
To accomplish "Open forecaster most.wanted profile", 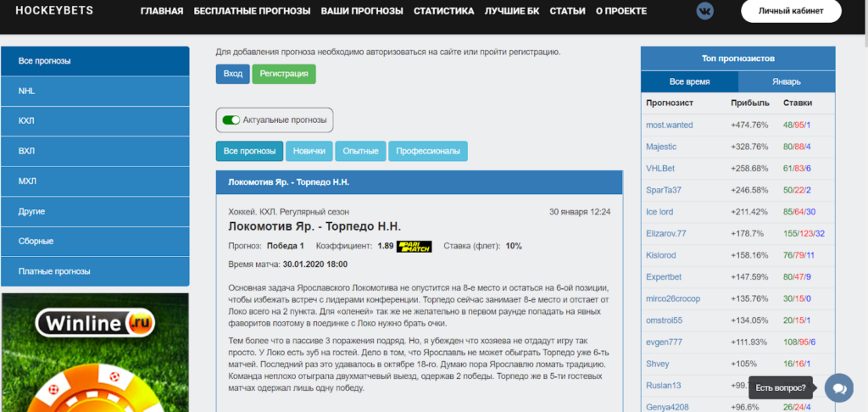I will point(670,125).
